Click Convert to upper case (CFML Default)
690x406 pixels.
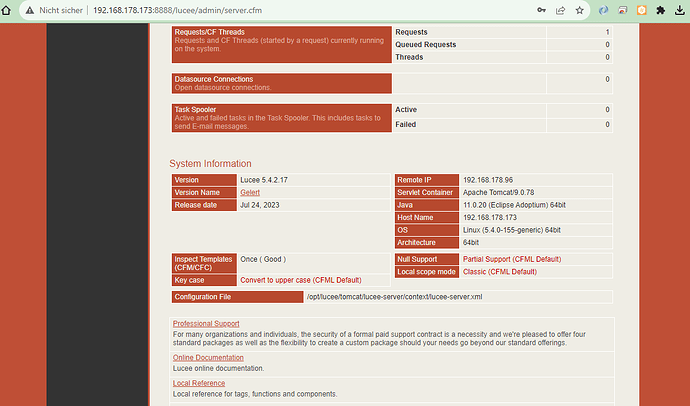point(301,280)
